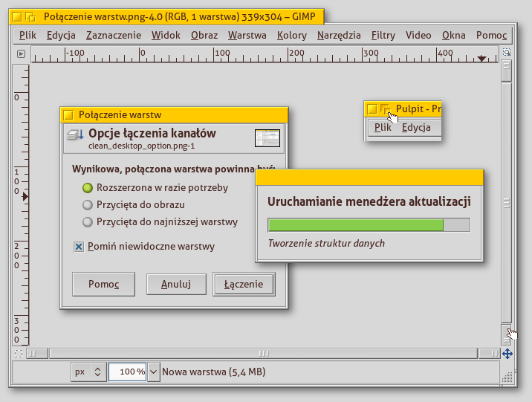Viewport: 532px width, 402px height.
Task: Click the vertical scrollbar of the canvas
Action: (x=507, y=203)
